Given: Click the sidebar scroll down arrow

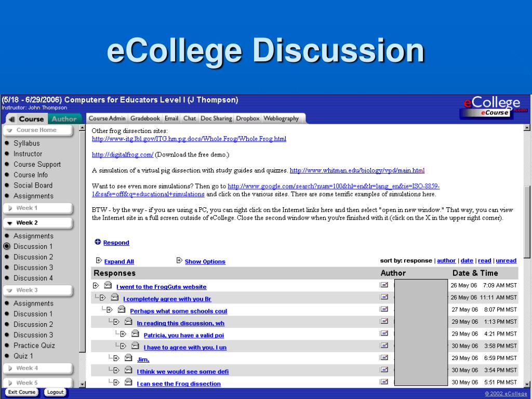Looking at the screenshot, I should 82,384.
